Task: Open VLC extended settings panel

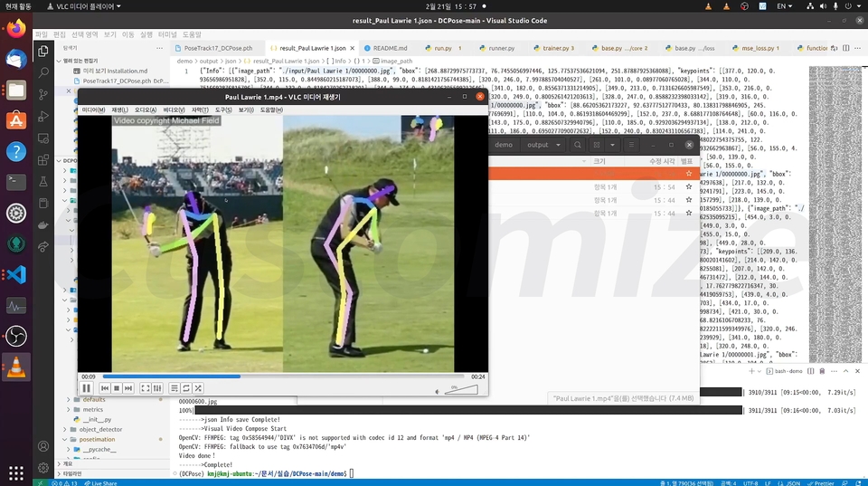Action: tap(157, 388)
